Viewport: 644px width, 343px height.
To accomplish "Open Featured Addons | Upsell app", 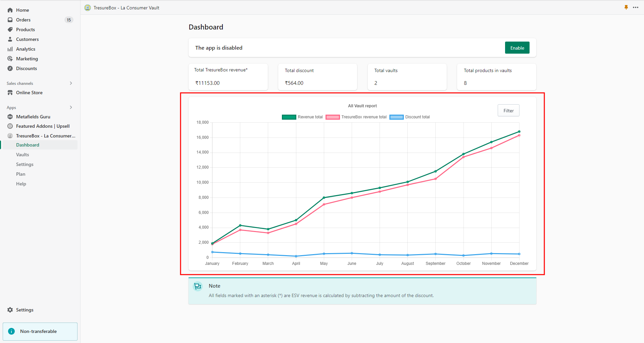I will tap(43, 126).
